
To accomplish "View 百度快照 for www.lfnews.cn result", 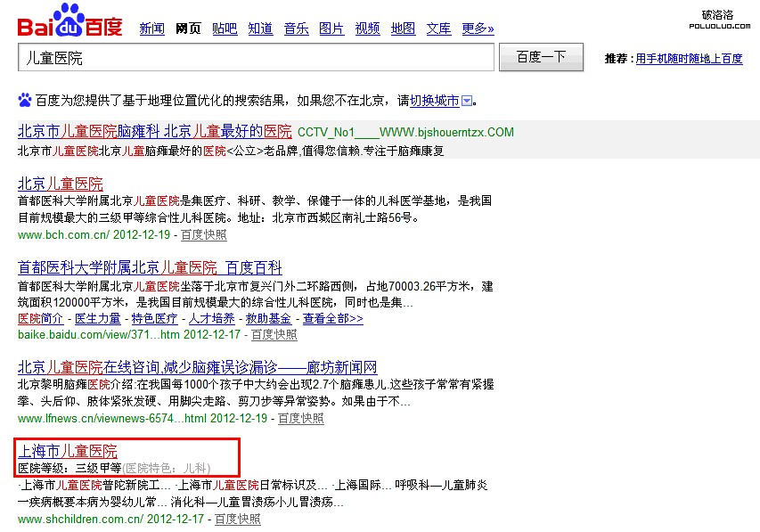I will click(300, 419).
